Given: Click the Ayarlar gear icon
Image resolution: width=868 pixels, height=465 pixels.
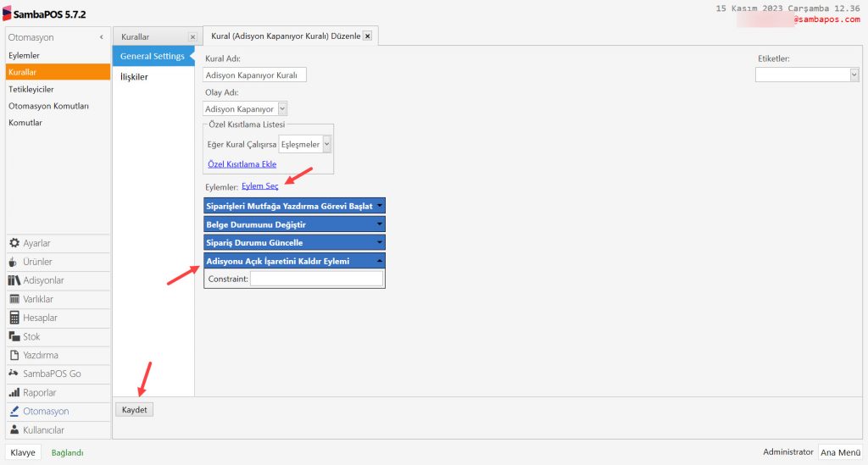Looking at the screenshot, I should pyautogui.click(x=14, y=243).
